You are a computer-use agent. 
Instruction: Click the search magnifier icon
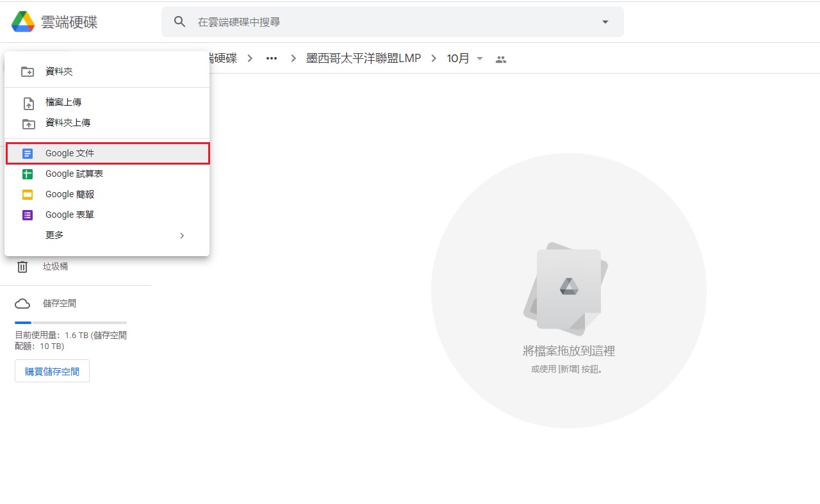tap(180, 22)
